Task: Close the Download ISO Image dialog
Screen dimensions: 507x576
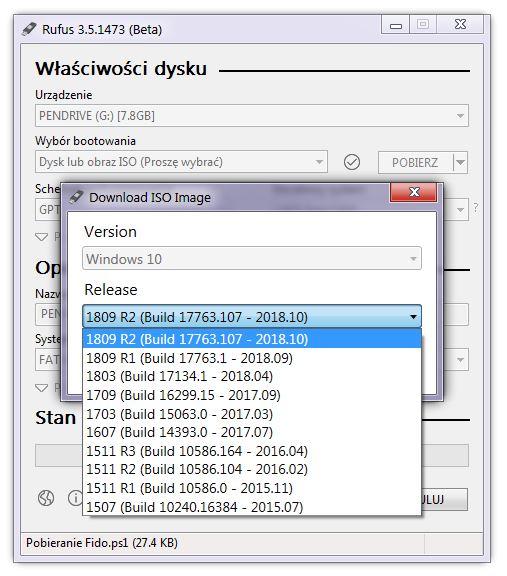Action: point(414,192)
